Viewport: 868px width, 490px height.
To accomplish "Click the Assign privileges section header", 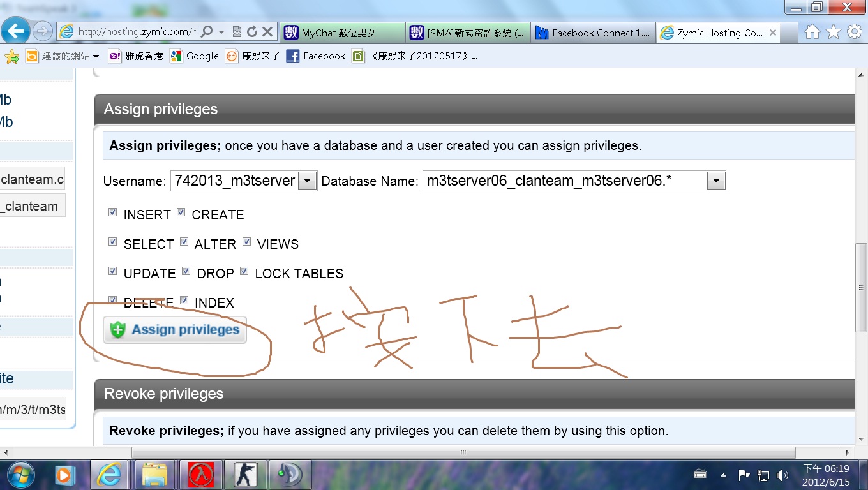I will (x=474, y=109).
